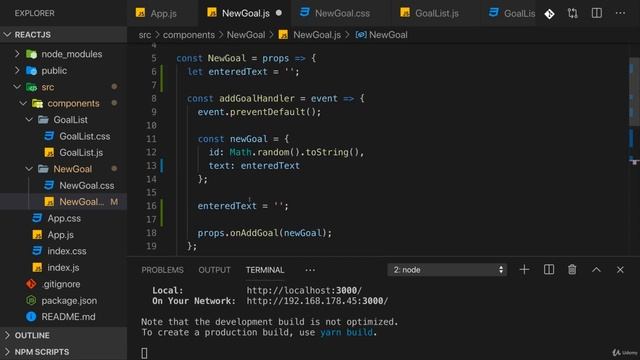
Task: Click the package.json file icon
Action: [x=31, y=300]
